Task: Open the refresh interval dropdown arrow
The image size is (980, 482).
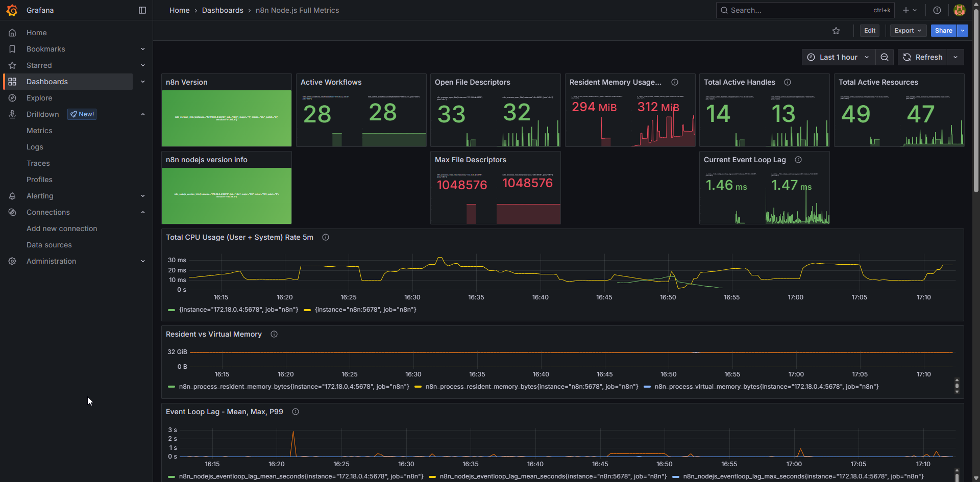Action: 955,57
